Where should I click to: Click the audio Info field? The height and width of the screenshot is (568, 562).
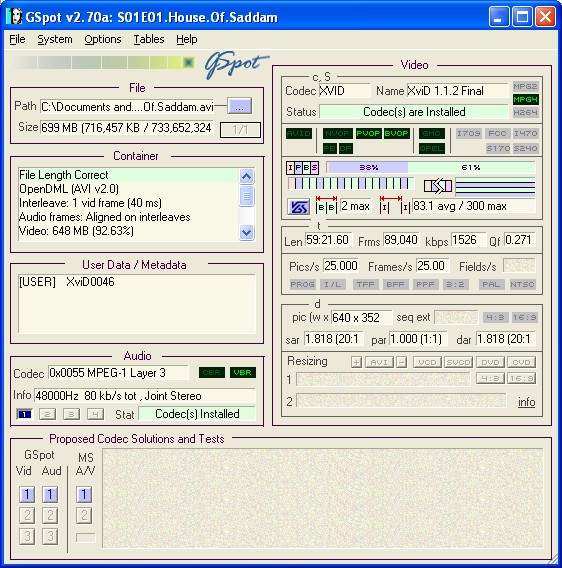pyautogui.click(x=145, y=396)
